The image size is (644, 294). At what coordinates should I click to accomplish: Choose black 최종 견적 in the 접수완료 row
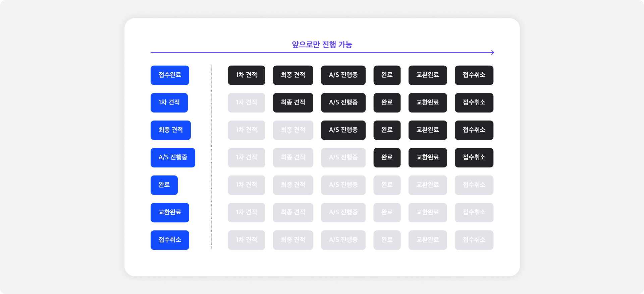click(293, 75)
